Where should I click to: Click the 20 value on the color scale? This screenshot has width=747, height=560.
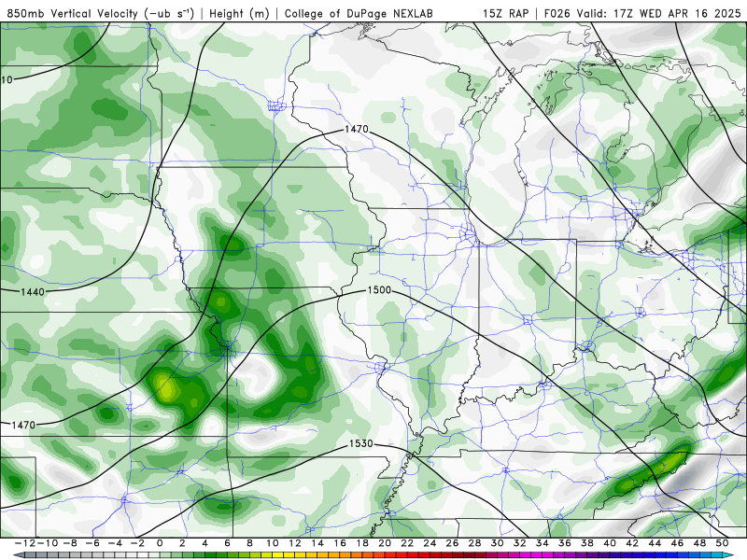point(385,543)
